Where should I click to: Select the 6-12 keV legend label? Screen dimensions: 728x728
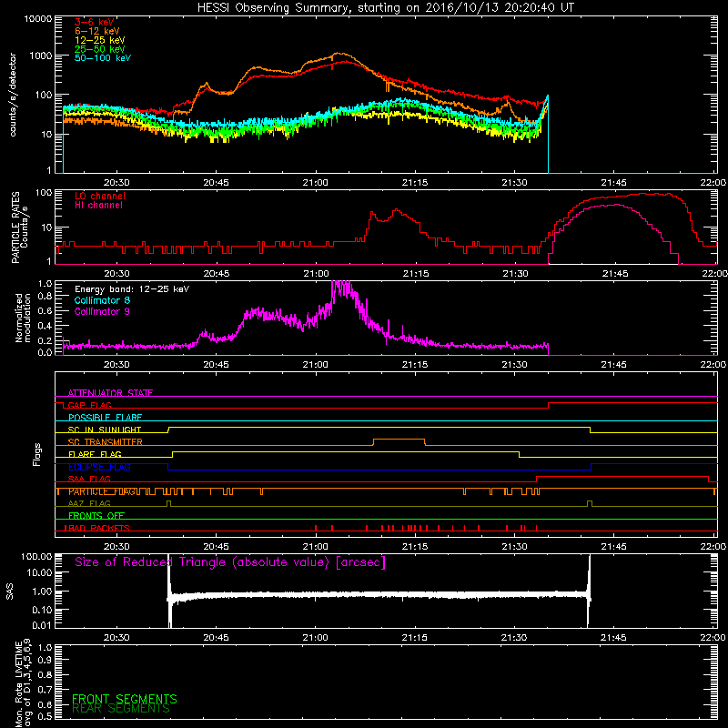click(x=97, y=31)
